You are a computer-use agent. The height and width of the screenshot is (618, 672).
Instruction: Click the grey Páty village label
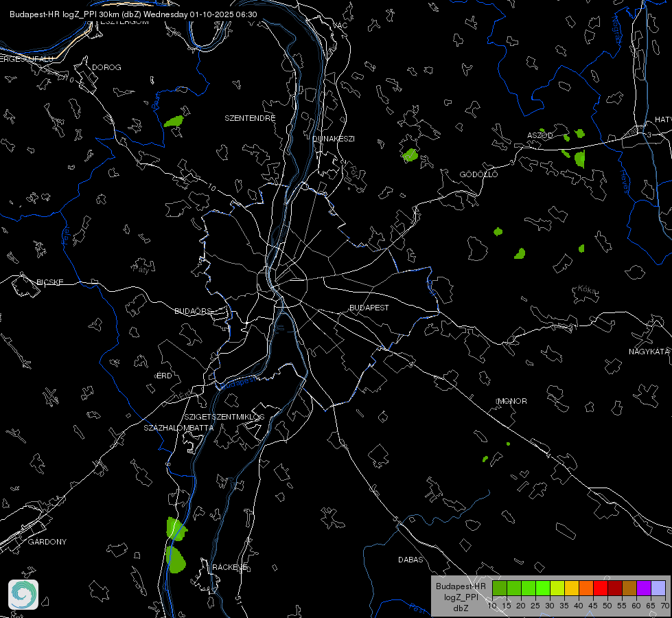point(141,269)
